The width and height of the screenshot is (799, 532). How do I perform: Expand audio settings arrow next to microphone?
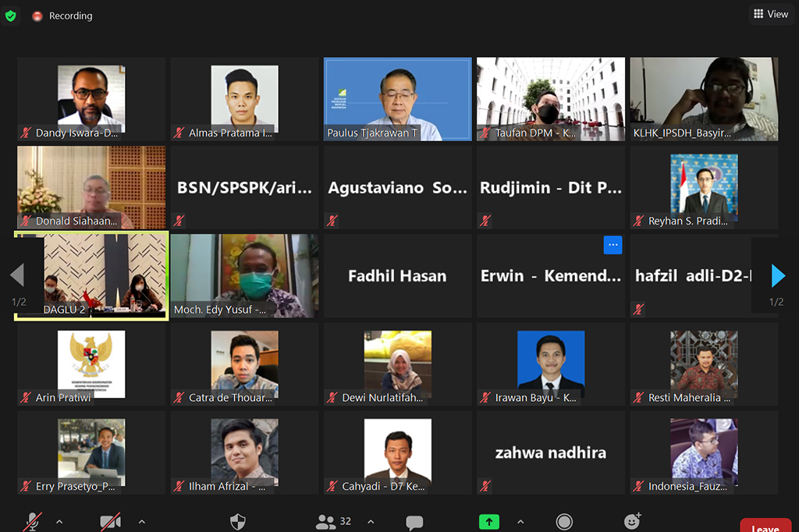(59, 522)
